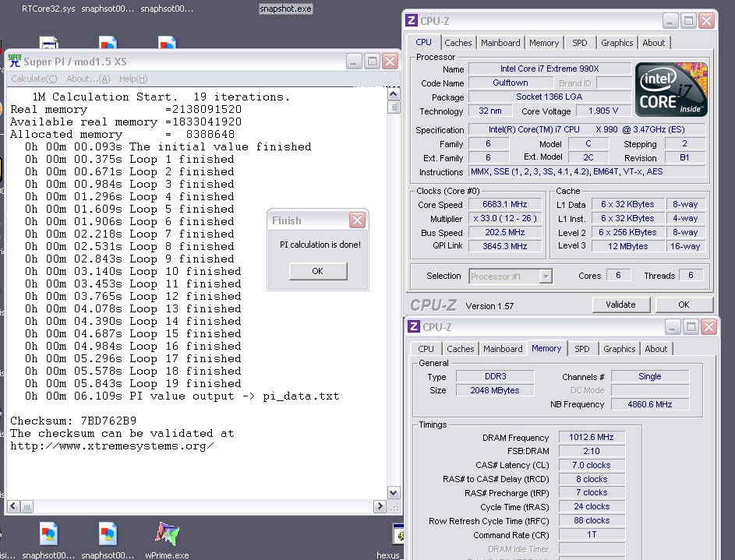The height and width of the screenshot is (560, 735).
Task: Click OK button next to Validate
Action: tap(683, 305)
